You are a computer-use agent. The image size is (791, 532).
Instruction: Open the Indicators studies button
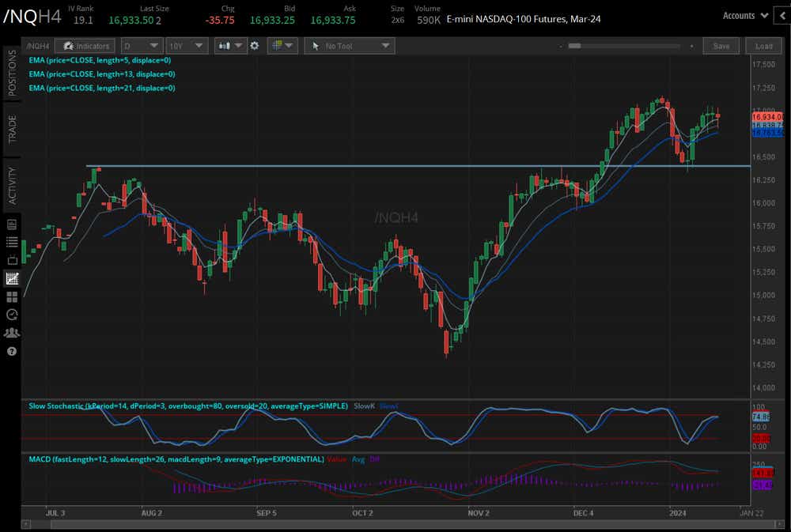pyautogui.click(x=85, y=46)
